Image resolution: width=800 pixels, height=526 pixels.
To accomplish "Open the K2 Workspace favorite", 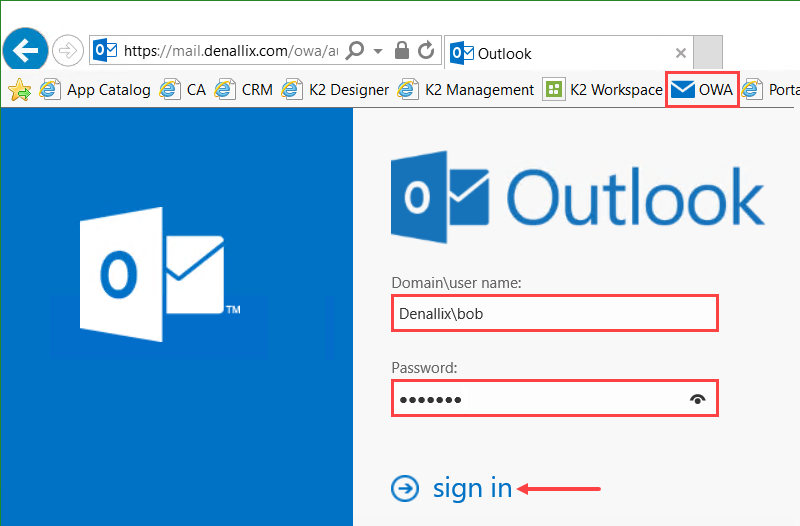I will point(603,90).
